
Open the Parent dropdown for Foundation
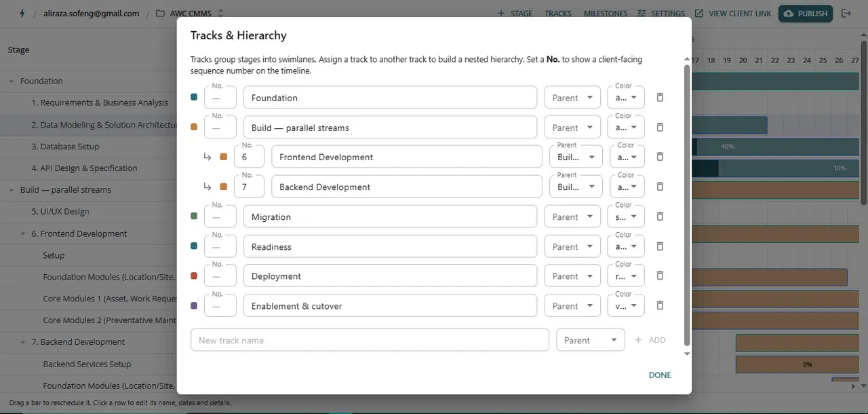[572, 98]
